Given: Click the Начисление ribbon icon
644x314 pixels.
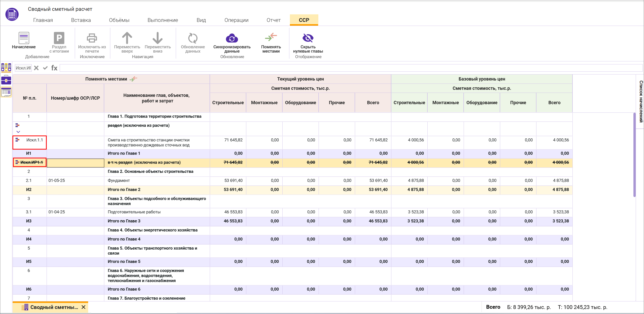Looking at the screenshot, I should [x=24, y=38].
